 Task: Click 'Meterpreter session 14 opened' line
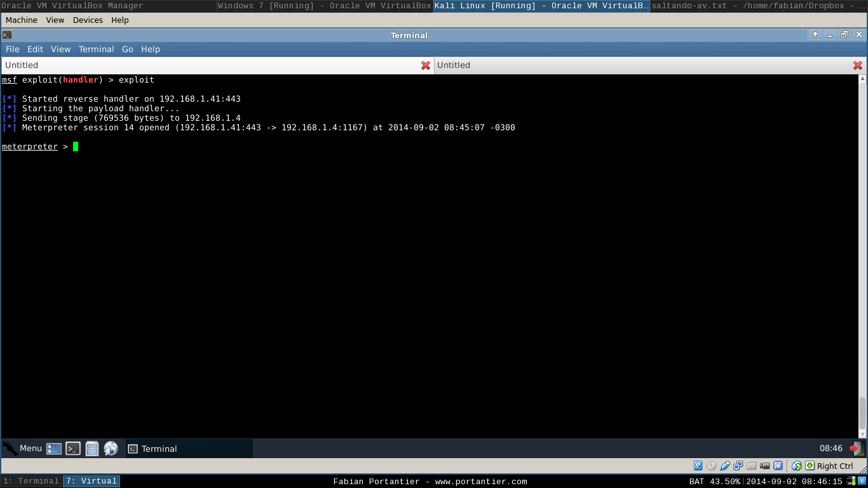259,128
